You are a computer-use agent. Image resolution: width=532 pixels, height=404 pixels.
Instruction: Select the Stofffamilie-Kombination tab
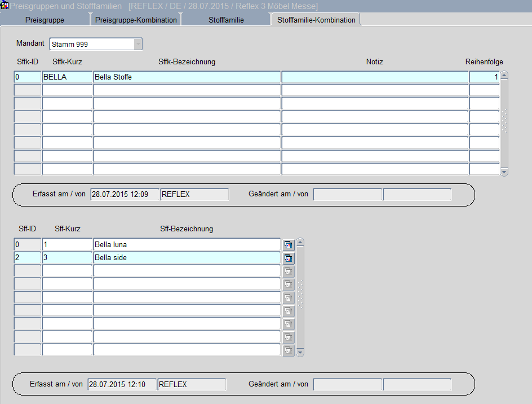(x=316, y=20)
